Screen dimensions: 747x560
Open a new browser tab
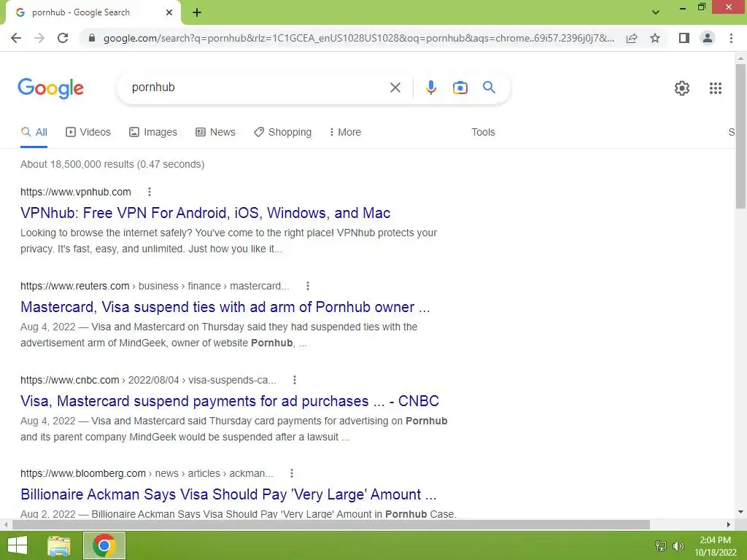[197, 12]
